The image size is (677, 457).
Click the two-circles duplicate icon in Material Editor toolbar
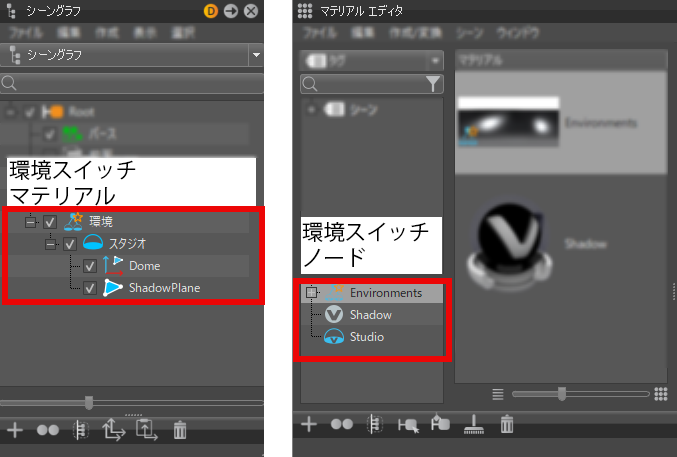[342, 424]
